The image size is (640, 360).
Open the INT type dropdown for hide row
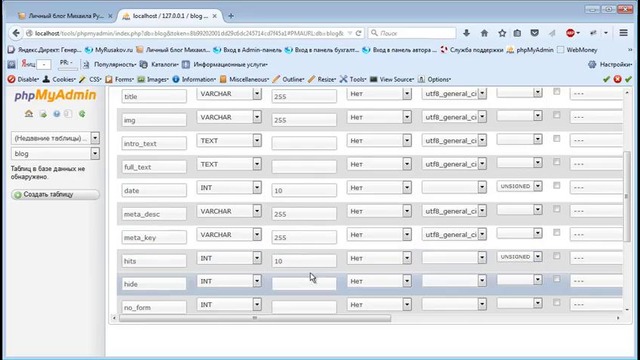tap(229, 281)
